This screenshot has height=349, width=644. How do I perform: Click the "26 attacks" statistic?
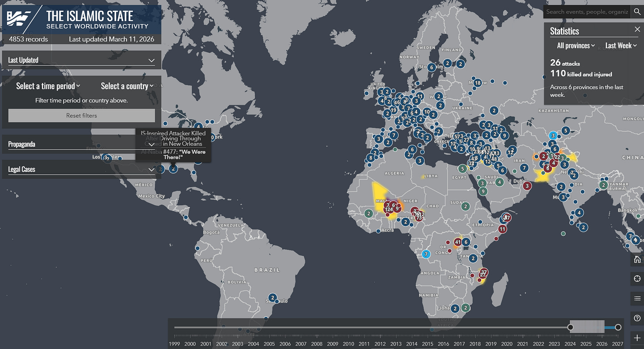565,63
